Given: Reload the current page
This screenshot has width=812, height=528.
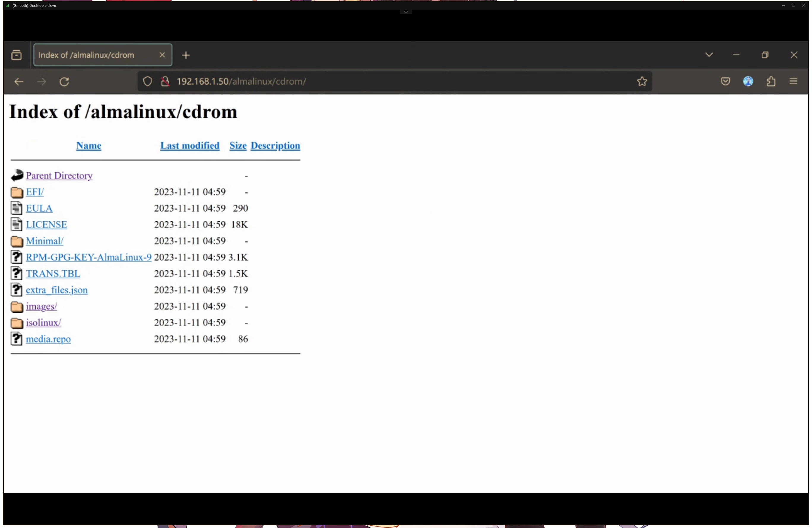Looking at the screenshot, I should (64, 82).
